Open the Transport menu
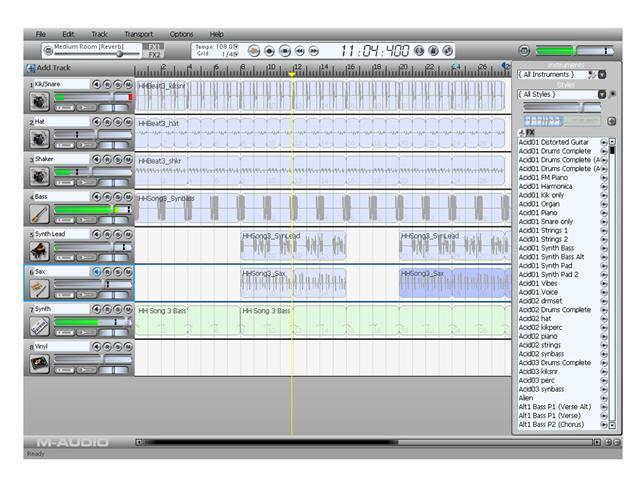This screenshot has height=480, width=640. [138, 34]
